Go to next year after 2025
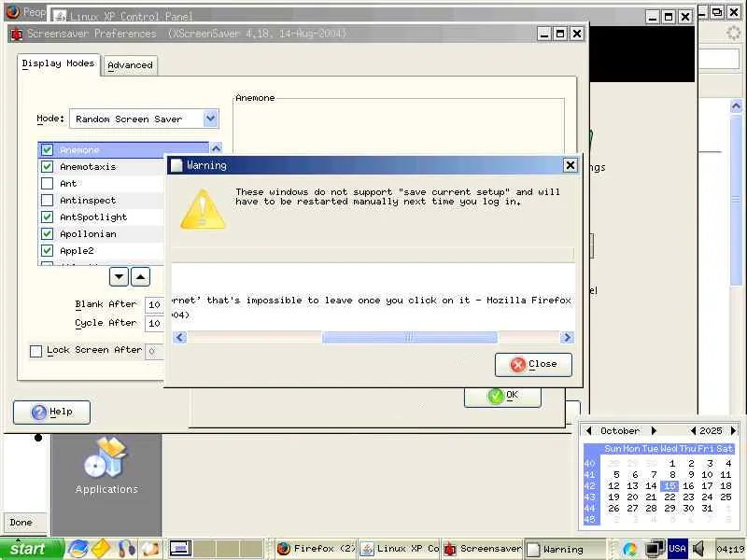The width and height of the screenshot is (747, 560). click(x=733, y=430)
